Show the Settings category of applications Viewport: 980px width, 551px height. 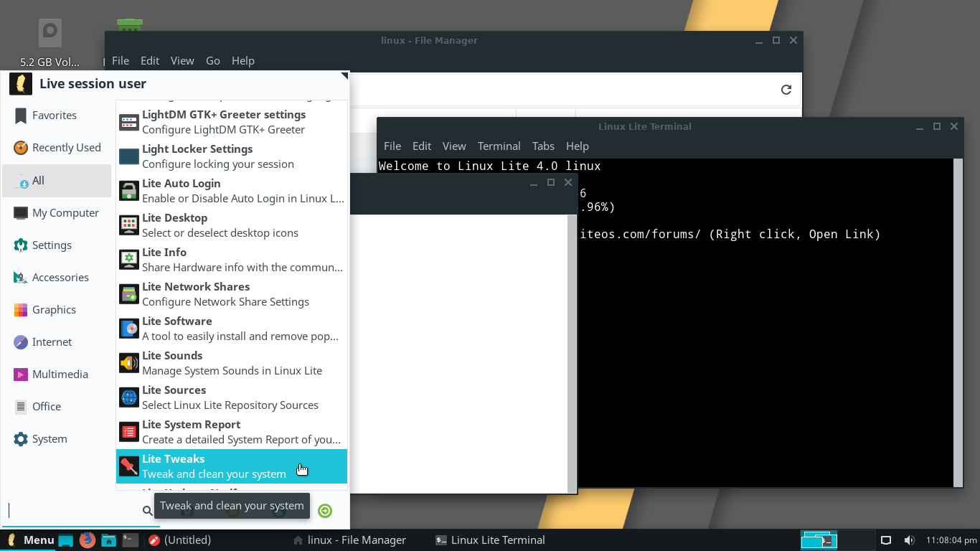[x=52, y=245]
